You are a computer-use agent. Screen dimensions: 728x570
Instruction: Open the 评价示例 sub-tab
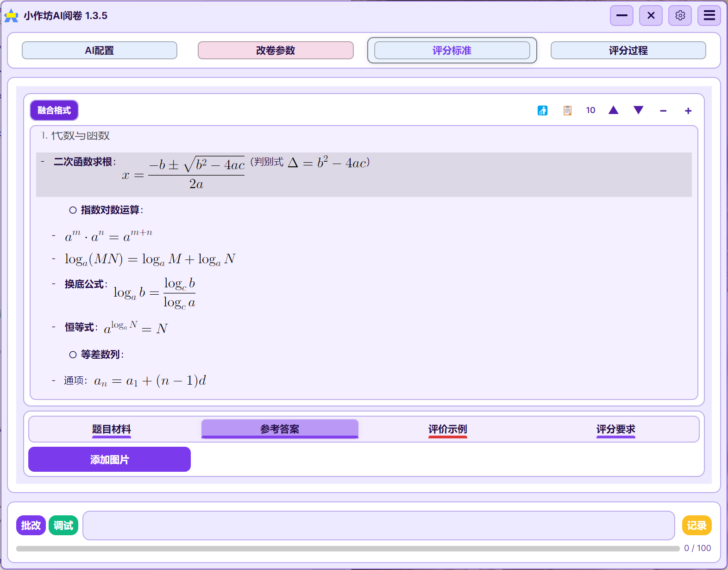pyautogui.click(x=447, y=429)
